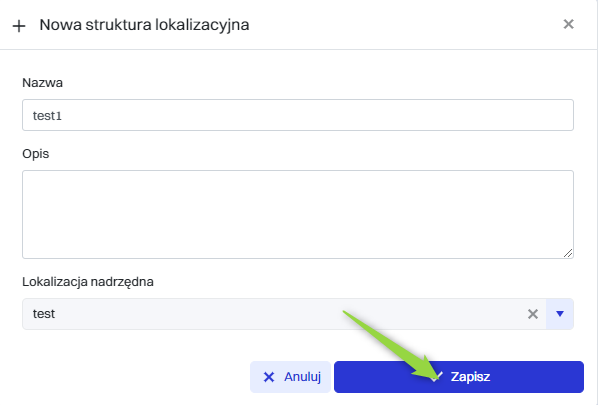Screen dimensions: 598x405
Task: Focus the Nazwa input field
Action: point(298,115)
